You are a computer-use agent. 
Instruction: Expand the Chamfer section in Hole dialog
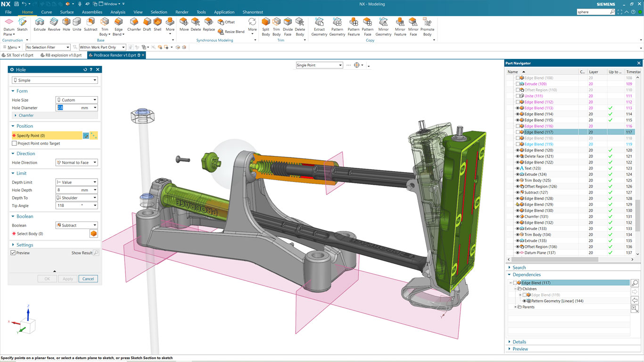click(26, 115)
